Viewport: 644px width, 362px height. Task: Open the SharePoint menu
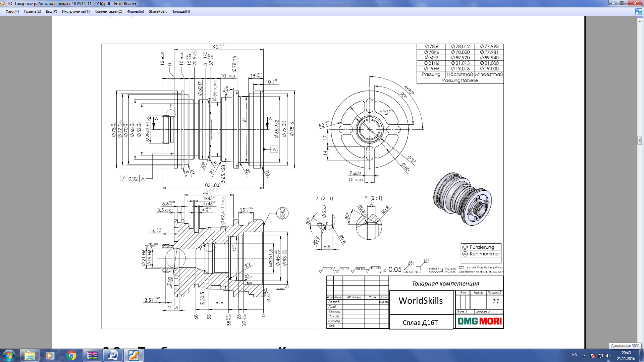point(158,11)
